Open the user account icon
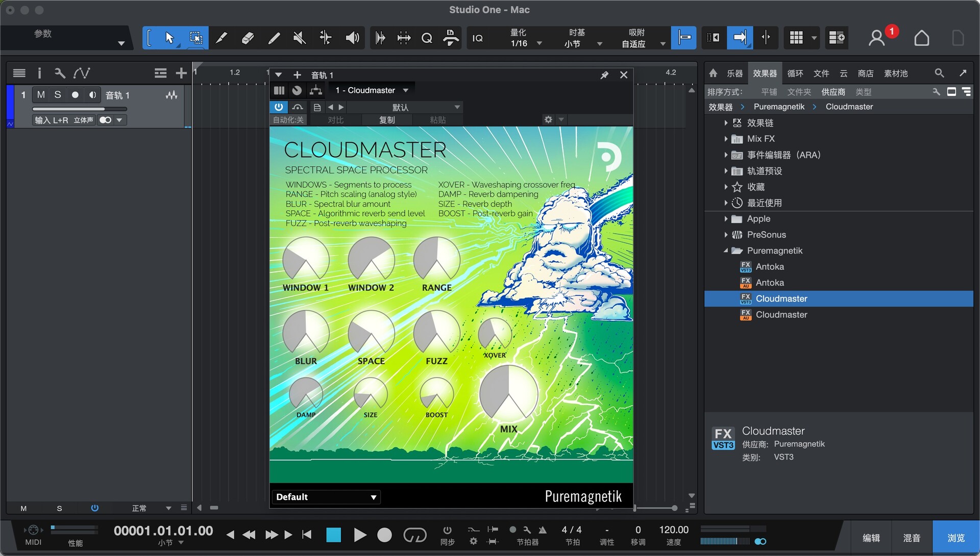 [x=877, y=38]
